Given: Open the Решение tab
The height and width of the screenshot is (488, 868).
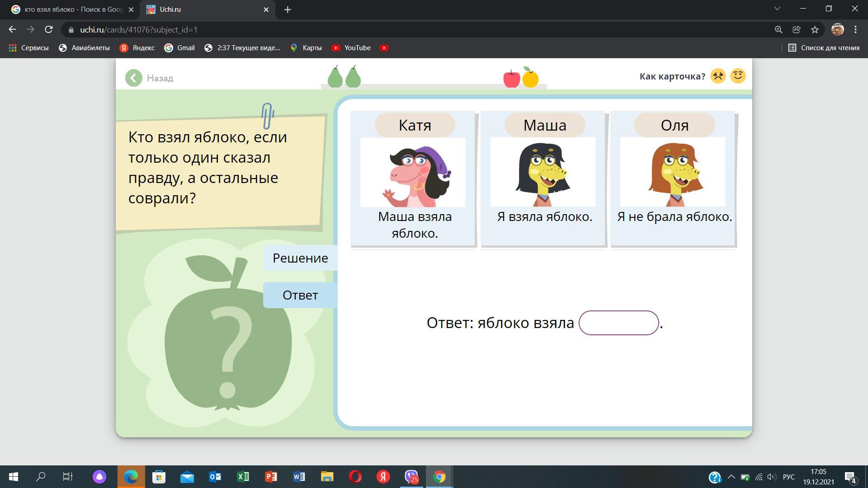Looking at the screenshot, I should click(300, 258).
